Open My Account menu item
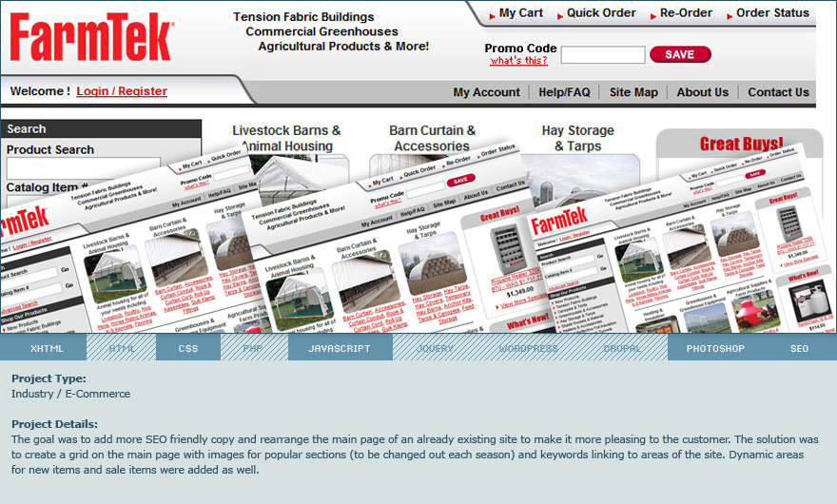 click(486, 92)
